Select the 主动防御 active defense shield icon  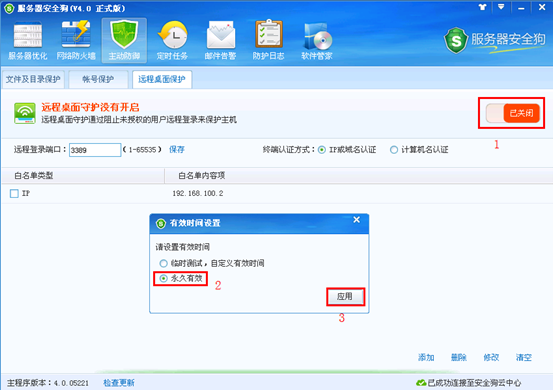point(124,41)
